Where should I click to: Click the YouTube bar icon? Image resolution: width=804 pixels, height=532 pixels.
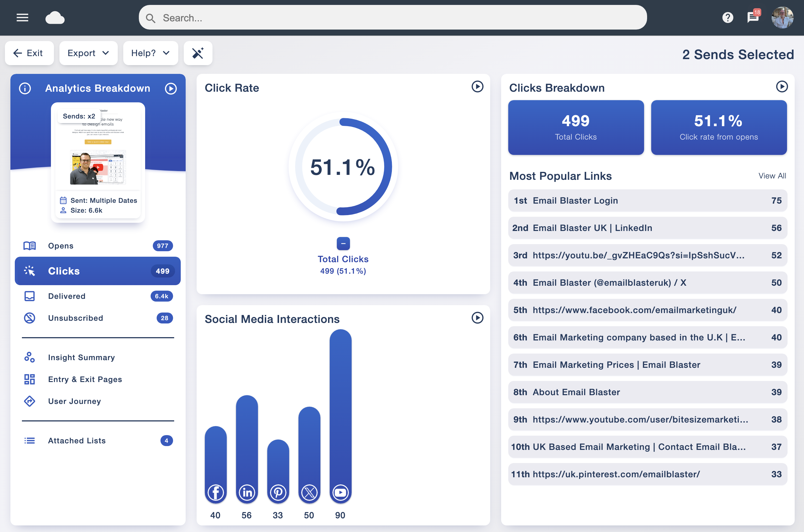coord(341,492)
